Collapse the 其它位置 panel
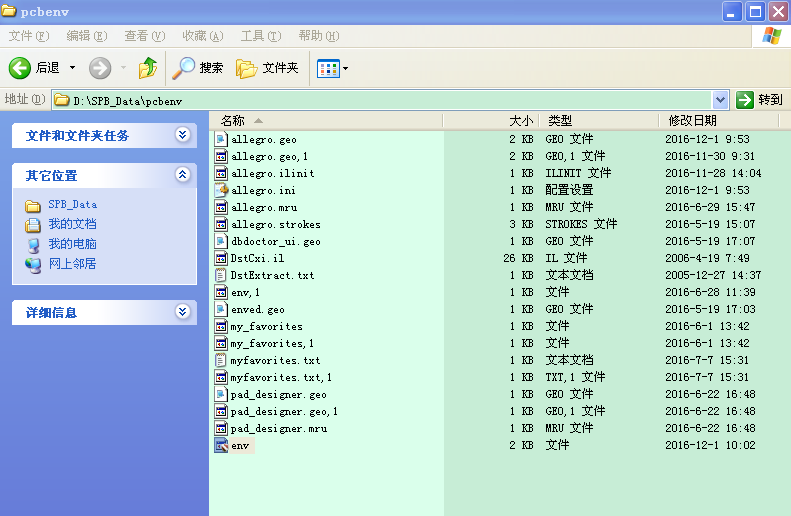This screenshot has width=791, height=516. pyautogui.click(x=182, y=175)
